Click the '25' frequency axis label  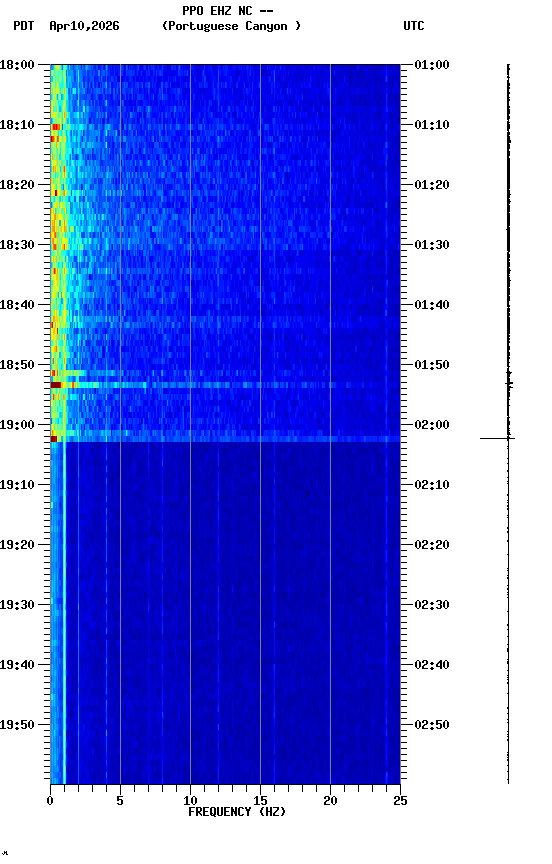click(x=400, y=801)
